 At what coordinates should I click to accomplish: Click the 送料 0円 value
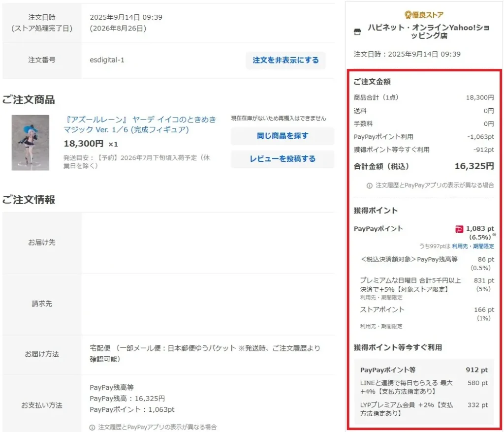489,111
